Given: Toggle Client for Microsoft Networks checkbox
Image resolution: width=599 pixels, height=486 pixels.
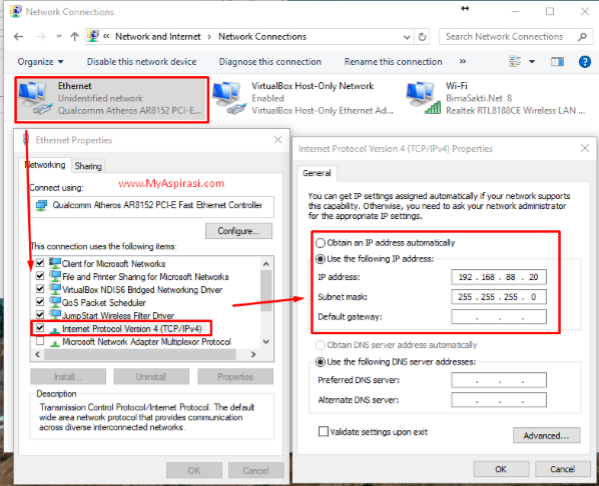Looking at the screenshot, I should click(x=40, y=263).
